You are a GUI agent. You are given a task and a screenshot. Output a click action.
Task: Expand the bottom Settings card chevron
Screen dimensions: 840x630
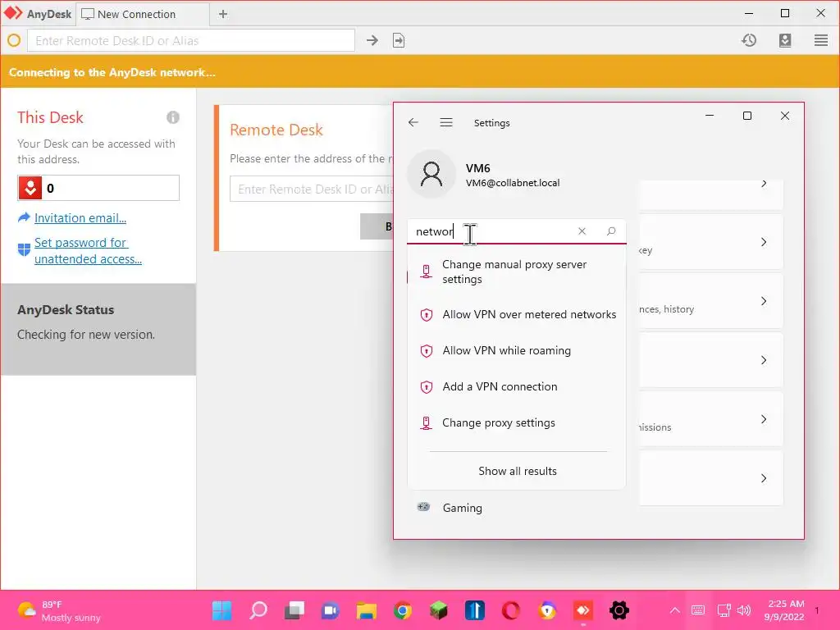(x=764, y=478)
